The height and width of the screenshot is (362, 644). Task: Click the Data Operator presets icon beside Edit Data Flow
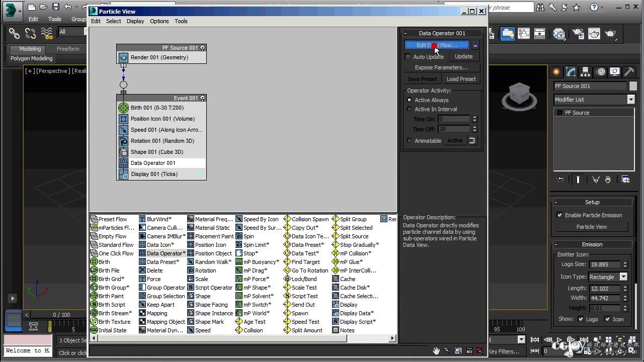(475, 45)
